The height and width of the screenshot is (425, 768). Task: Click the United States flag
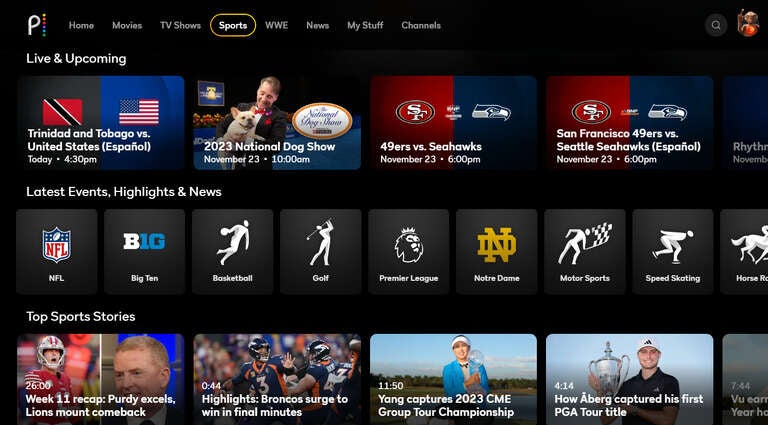click(x=139, y=112)
